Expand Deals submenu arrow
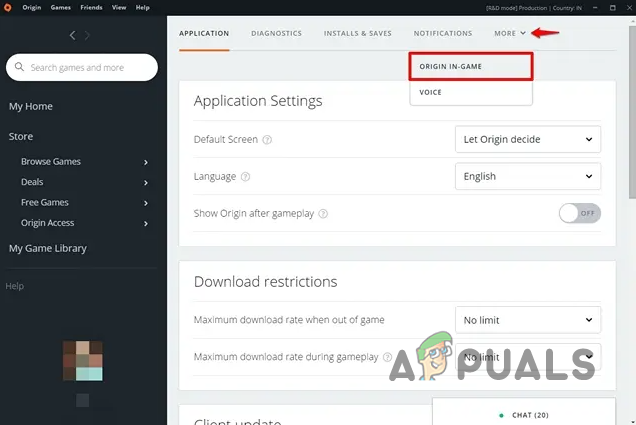 coord(146,183)
